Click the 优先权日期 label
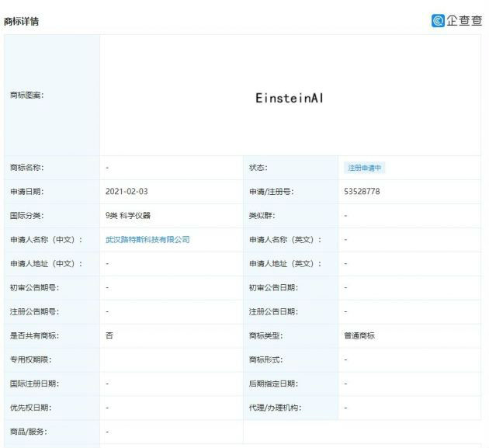Screen dimensions: 489x448 pos(30,408)
